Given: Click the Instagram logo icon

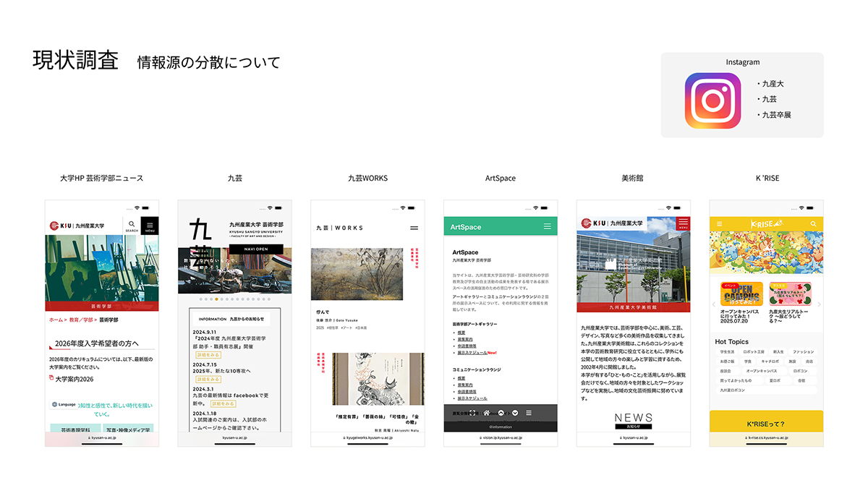Looking at the screenshot, I should 712,101.
